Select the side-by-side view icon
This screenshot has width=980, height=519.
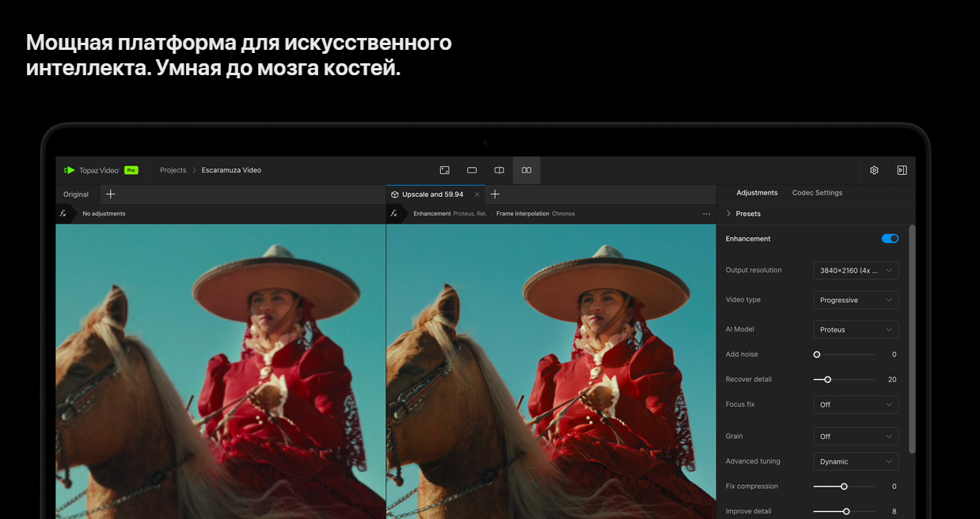526,170
